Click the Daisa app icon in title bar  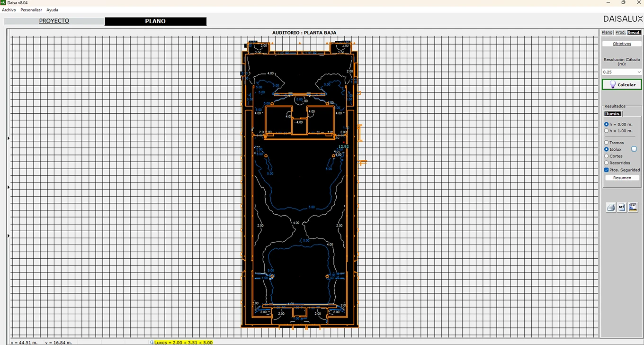pyautogui.click(x=3, y=2)
